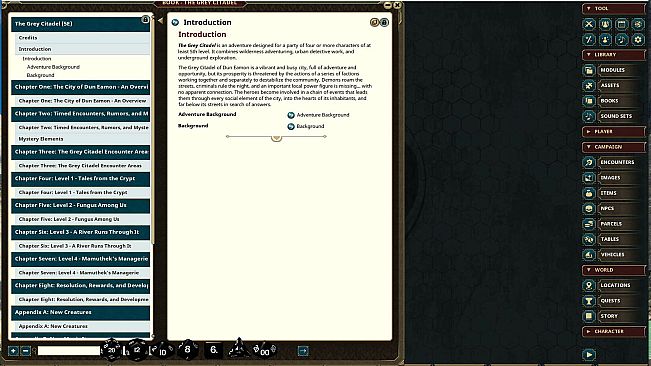Image resolution: width=651 pixels, height=366 pixels.
Task: Click the Sound Sets icon
Action: pyautogui.click(x=589, y=116)
